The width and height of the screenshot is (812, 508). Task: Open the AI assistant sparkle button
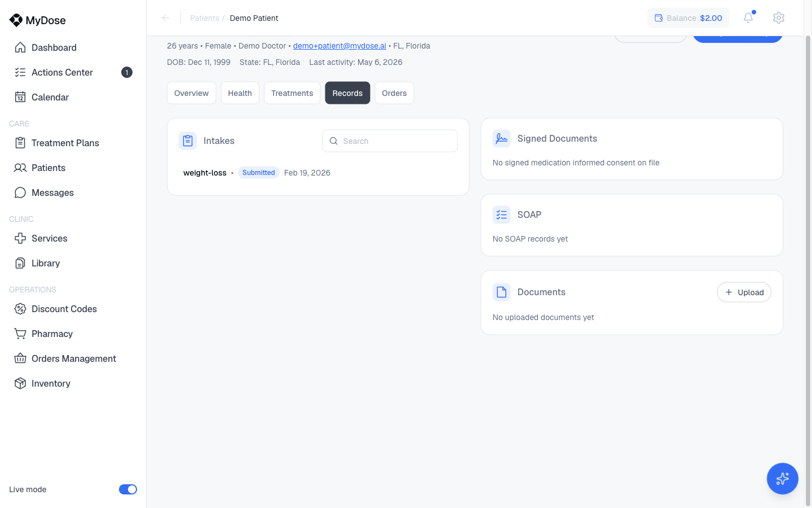(782, 479)
